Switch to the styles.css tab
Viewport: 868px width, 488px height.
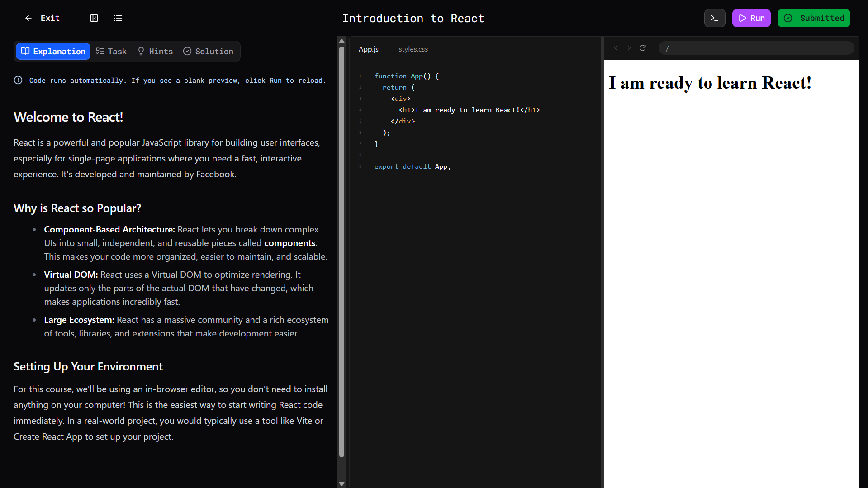coord(413,49)
